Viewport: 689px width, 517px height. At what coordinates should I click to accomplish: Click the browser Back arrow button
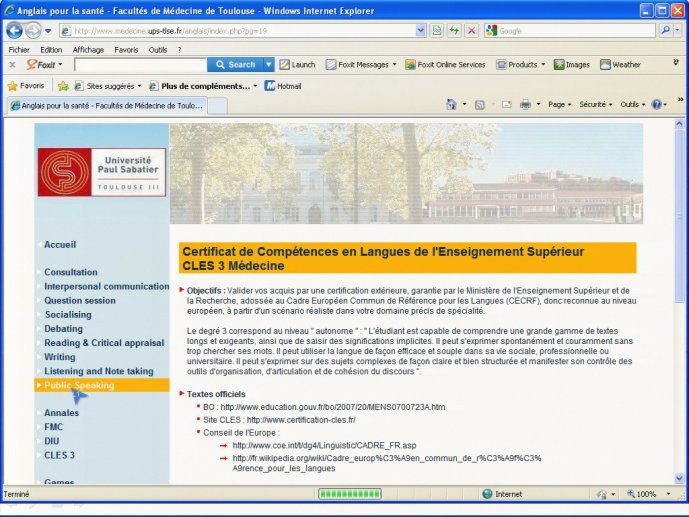(x=14, y=31)
